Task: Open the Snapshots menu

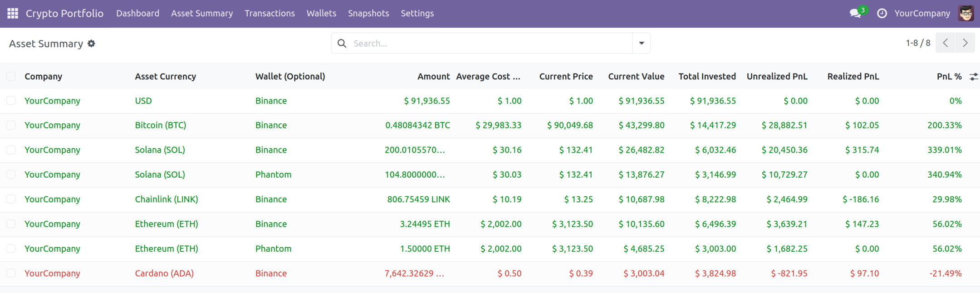Action: coord(368,14)
